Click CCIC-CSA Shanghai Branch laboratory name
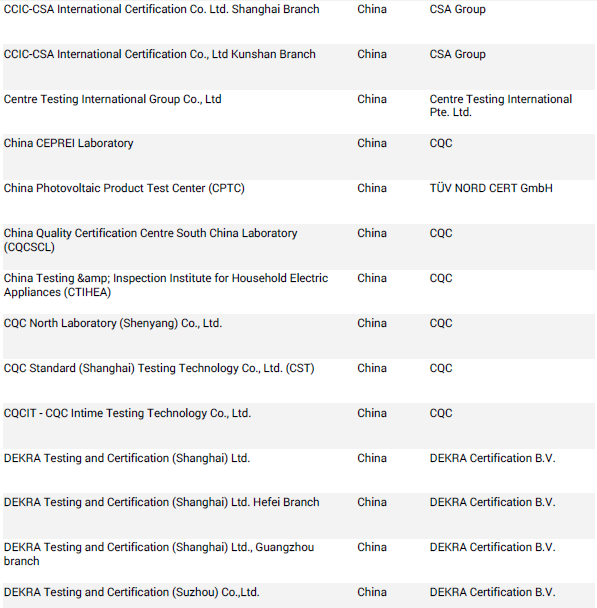The image size is (597, 608). [x=161, y=9]
